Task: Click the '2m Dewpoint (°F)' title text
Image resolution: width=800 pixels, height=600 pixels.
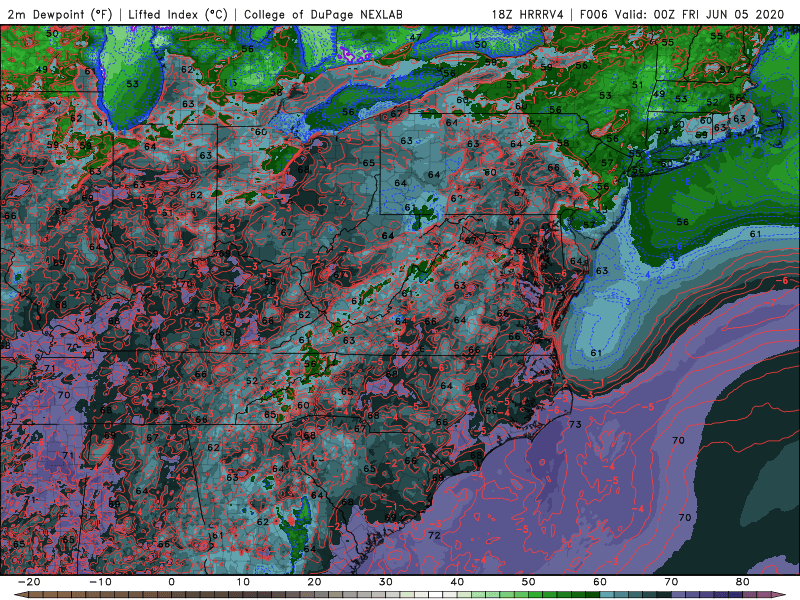Action: tap(60, 14)
